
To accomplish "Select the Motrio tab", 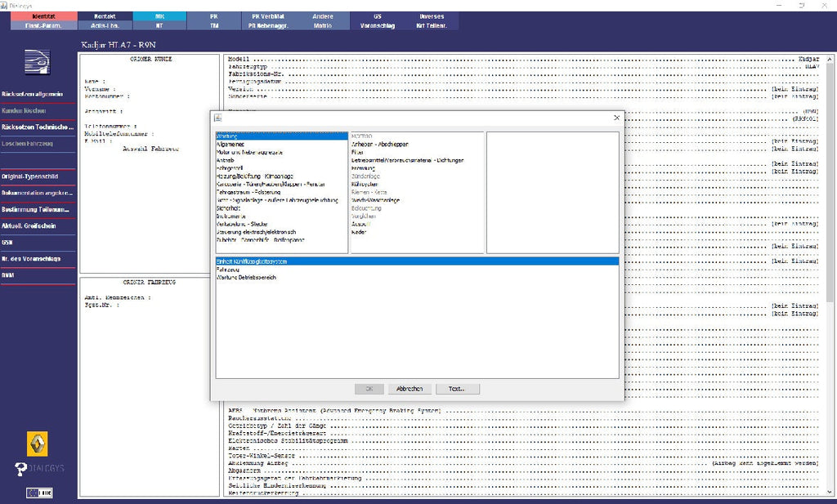I will click(x=323, y=25).
